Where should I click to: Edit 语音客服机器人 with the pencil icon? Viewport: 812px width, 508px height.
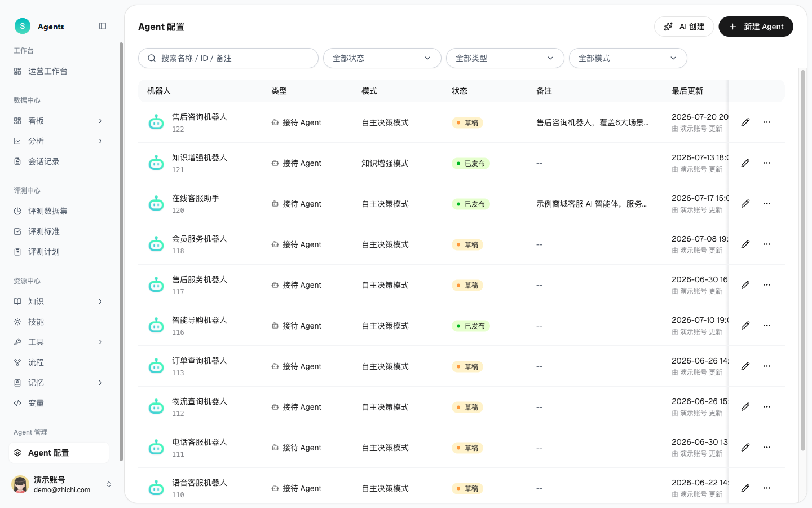point(745,488)
